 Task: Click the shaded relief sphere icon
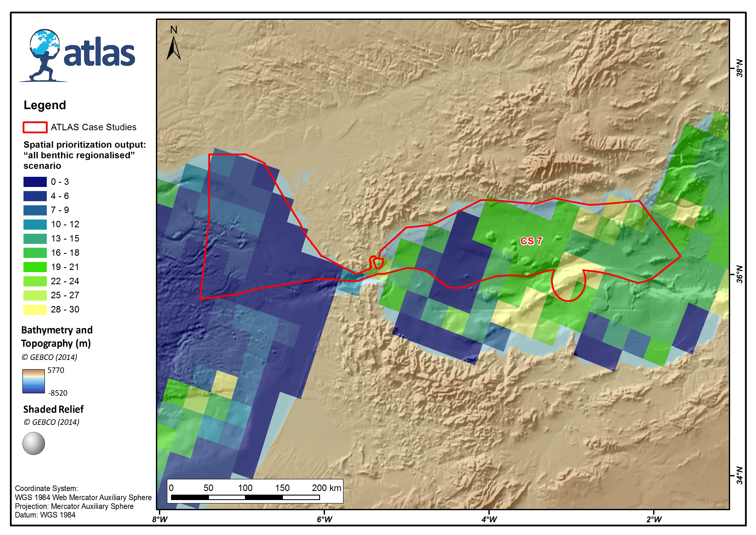point(34,443)
